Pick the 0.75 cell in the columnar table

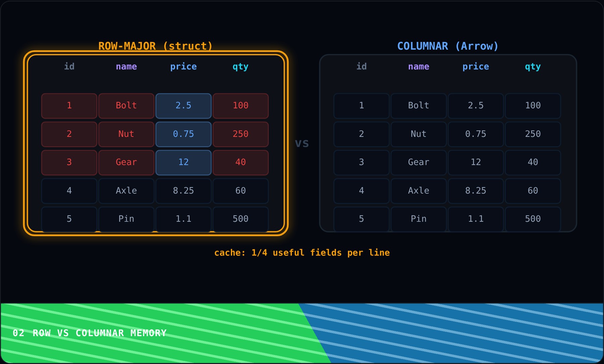[x=476, y=134]
